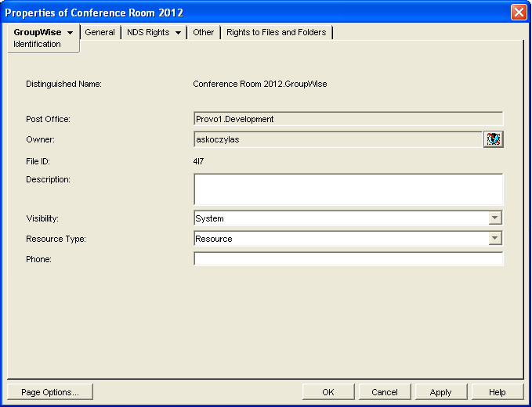
Task: Open Rights to Files and Folders tab
Action: (x=276, y=32)
